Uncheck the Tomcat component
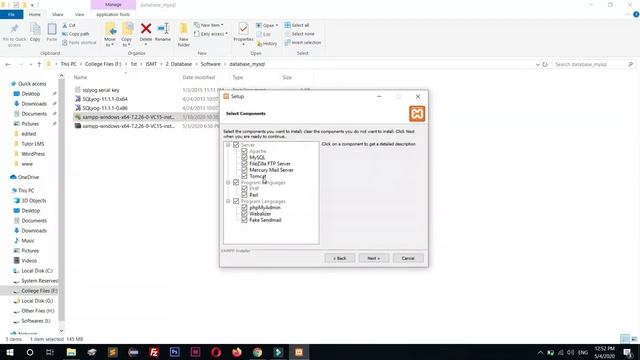 point(244,176)
